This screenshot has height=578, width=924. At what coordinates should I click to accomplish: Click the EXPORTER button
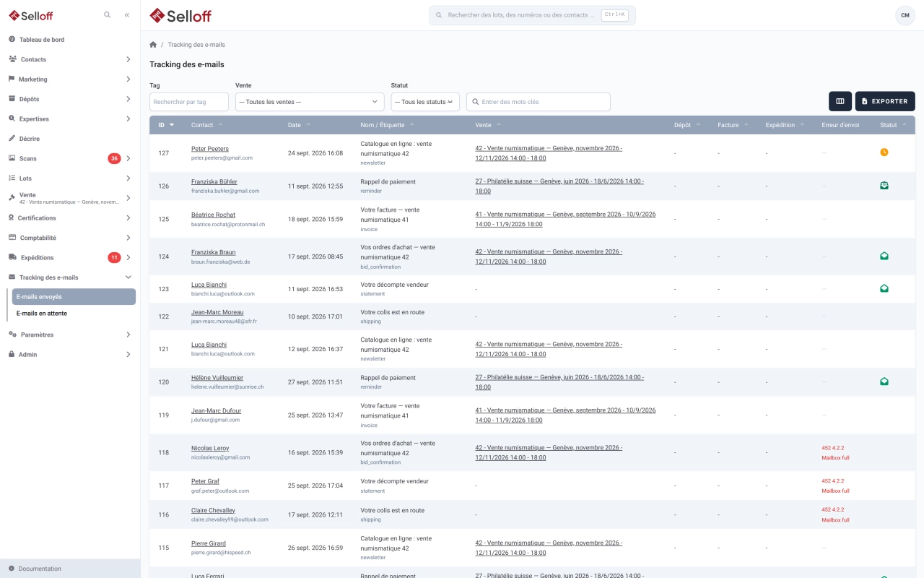point(885,101)
